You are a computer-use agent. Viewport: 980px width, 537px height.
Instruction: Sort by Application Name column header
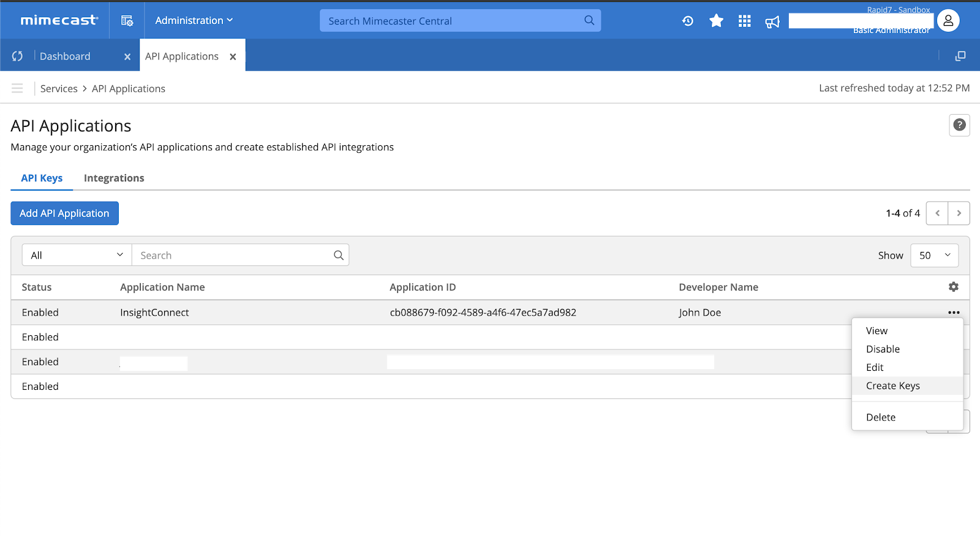click(162, 287)
